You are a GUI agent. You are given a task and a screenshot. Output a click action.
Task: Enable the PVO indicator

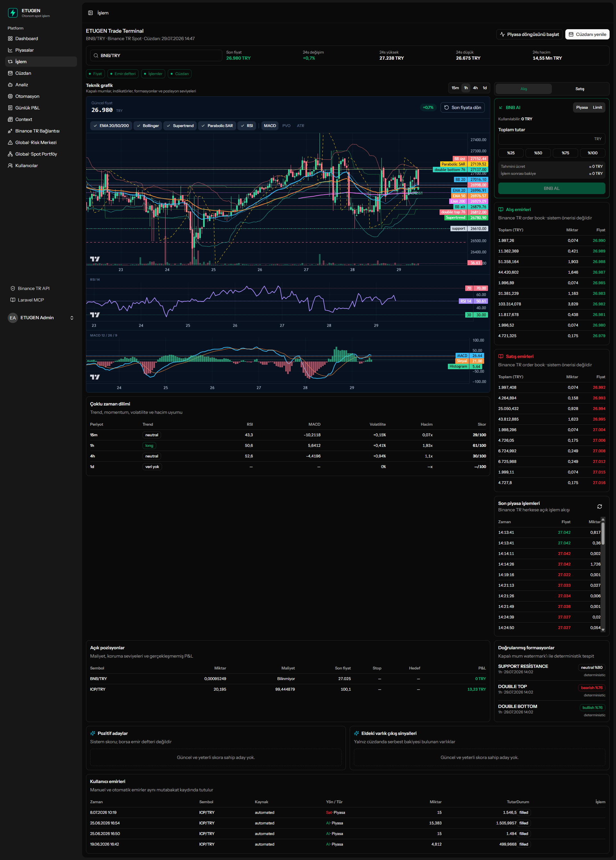click(287, 126)
